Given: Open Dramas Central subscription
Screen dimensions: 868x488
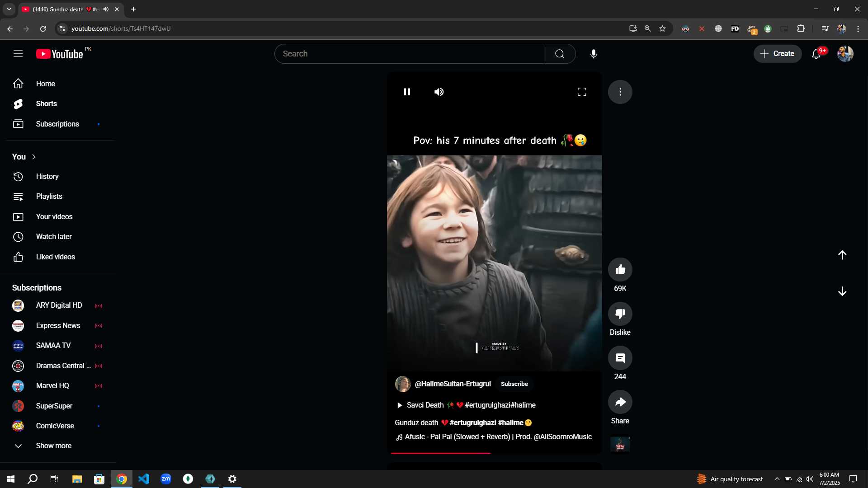Looking at the screenshot, I should coord(57,366).
